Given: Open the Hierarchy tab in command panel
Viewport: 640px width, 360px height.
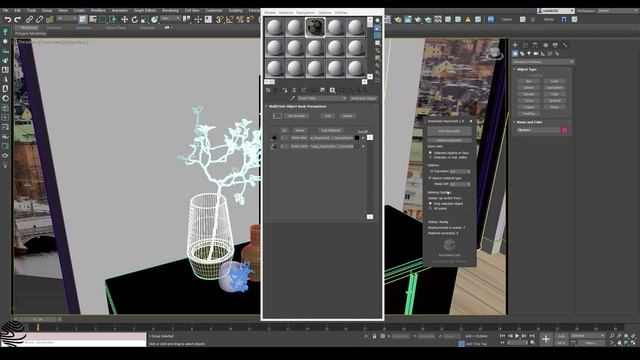Looking at the screenshot, I should pos(535,45).
